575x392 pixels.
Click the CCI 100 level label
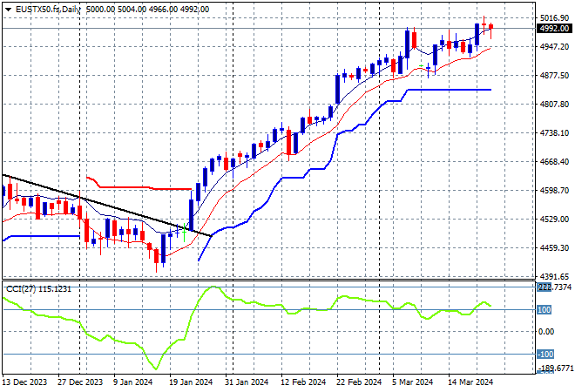pos(545,309)
